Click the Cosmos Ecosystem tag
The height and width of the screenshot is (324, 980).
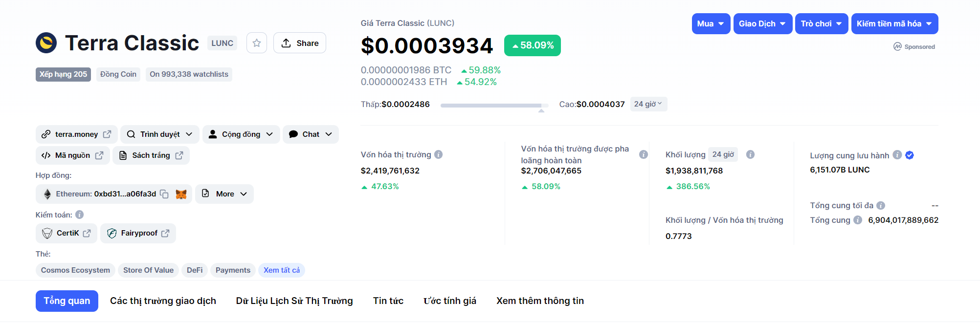pos(75,270)
